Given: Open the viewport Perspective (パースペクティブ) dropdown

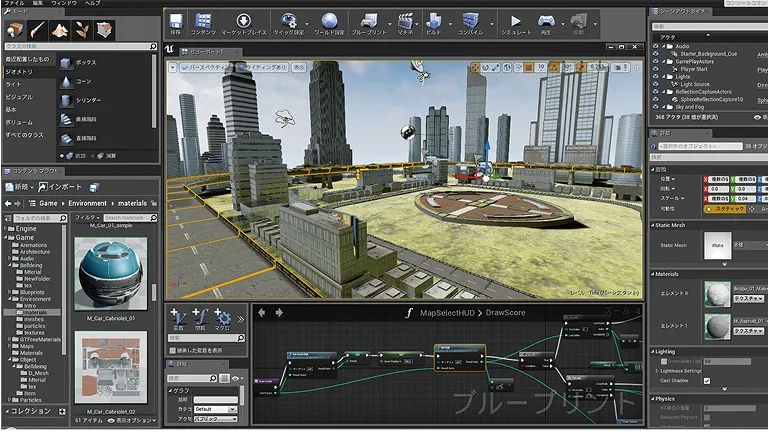Looking at the screenshot, I should tap(205, 68).
